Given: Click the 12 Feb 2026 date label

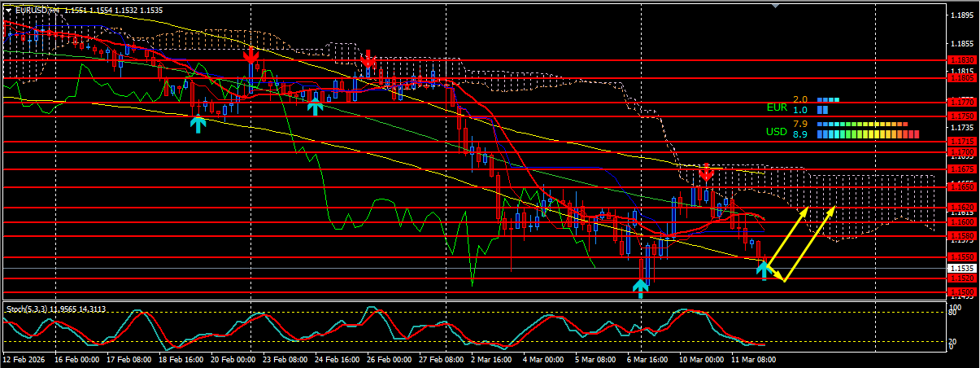Looking at the screenshot, I should 24,359.
